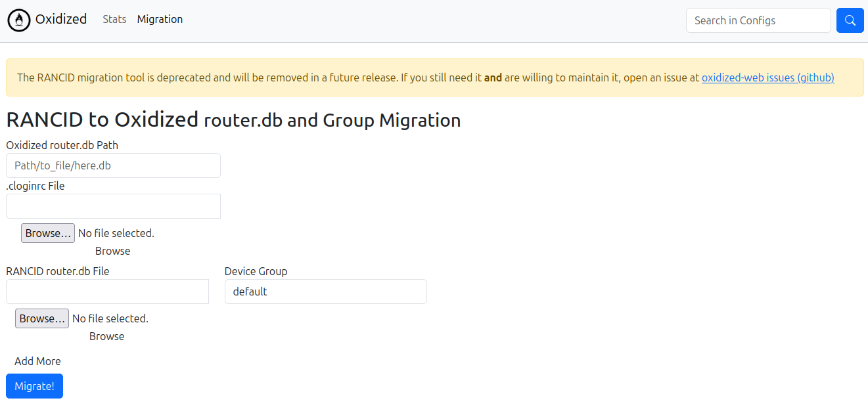
Task: Click the Browse label under .cloginrc File
Action: pyautogui.click(x=113, y=251)
